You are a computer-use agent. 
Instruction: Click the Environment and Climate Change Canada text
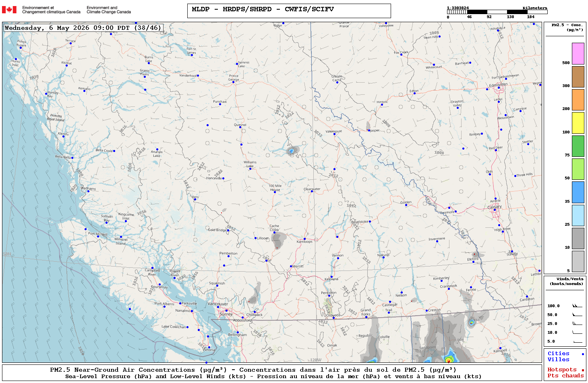tap(109, 10)
